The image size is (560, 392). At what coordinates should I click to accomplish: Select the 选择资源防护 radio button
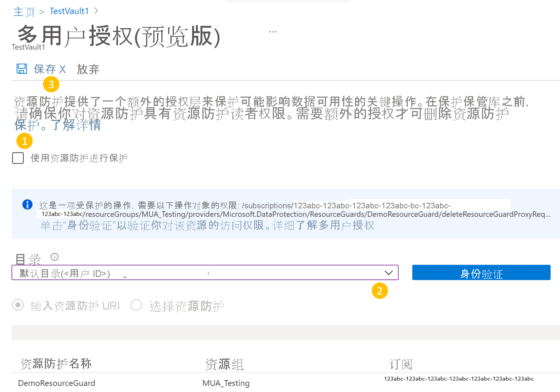pos(136,305)
